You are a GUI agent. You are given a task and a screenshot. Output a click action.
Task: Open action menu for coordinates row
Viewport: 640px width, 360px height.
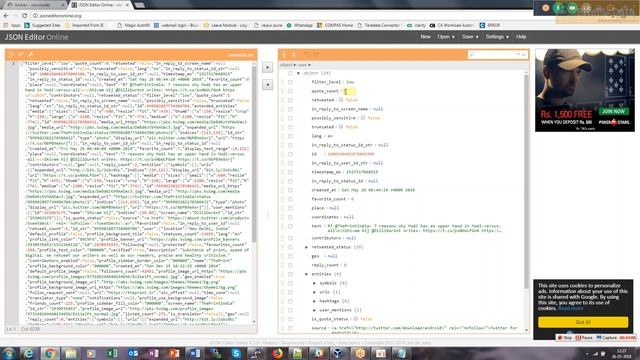tap(290, 217)
